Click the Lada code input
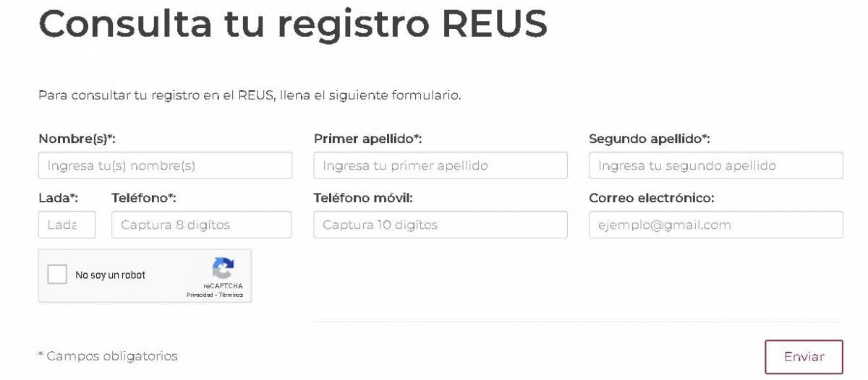The width and height of the screenshot is (868, 380). tap(67, 225)
